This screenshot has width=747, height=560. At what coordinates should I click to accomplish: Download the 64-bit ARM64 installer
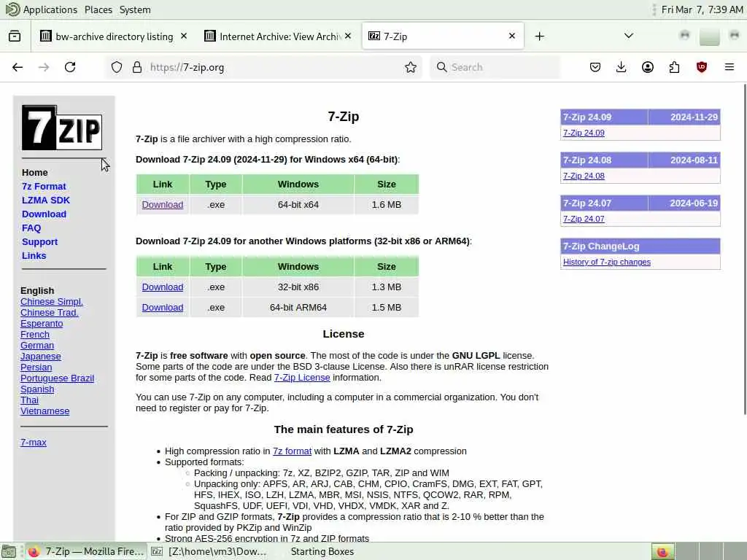click(x=163, y=308)
